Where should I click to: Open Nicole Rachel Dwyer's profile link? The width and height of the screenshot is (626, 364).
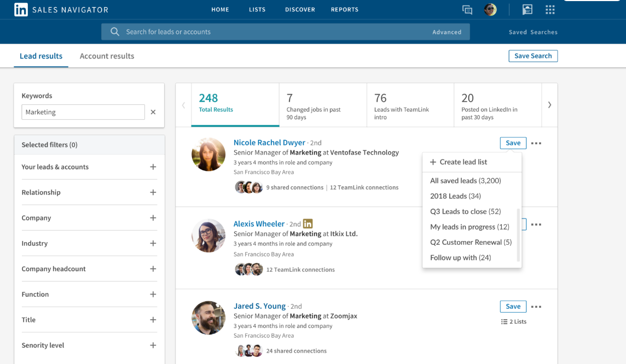click(269, 143)
